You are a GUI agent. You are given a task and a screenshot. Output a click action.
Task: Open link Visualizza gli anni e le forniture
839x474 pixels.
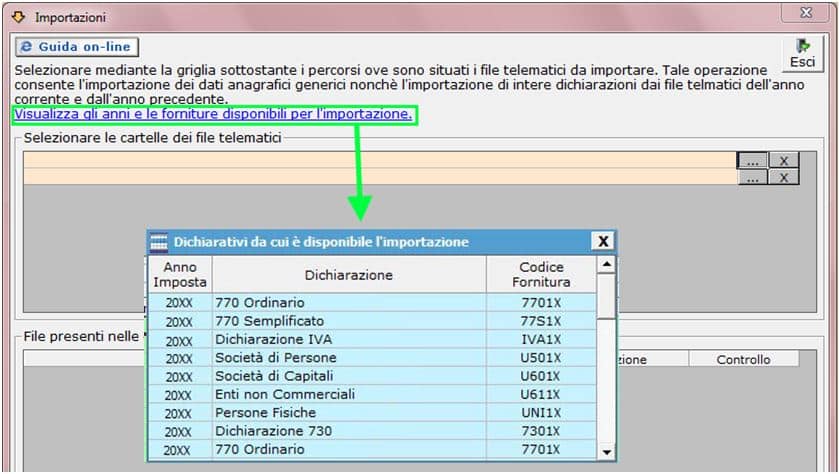click(212, 115)
